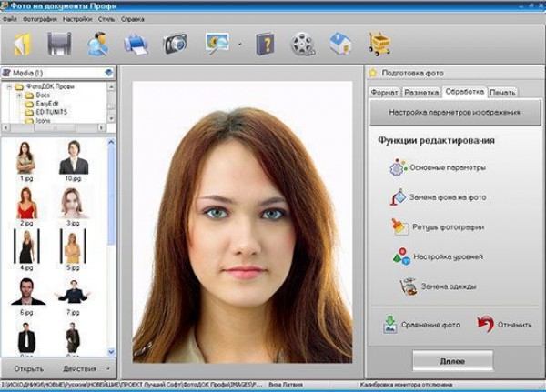
Task: Click the printer icon in the toolbar
Action: coord(136,44)
